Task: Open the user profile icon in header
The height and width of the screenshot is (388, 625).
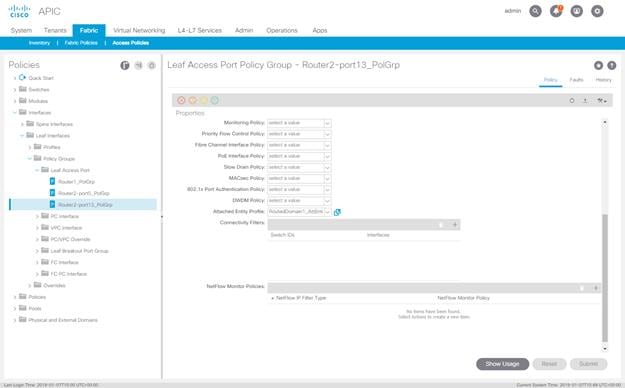Action: (x=577, y=11)
